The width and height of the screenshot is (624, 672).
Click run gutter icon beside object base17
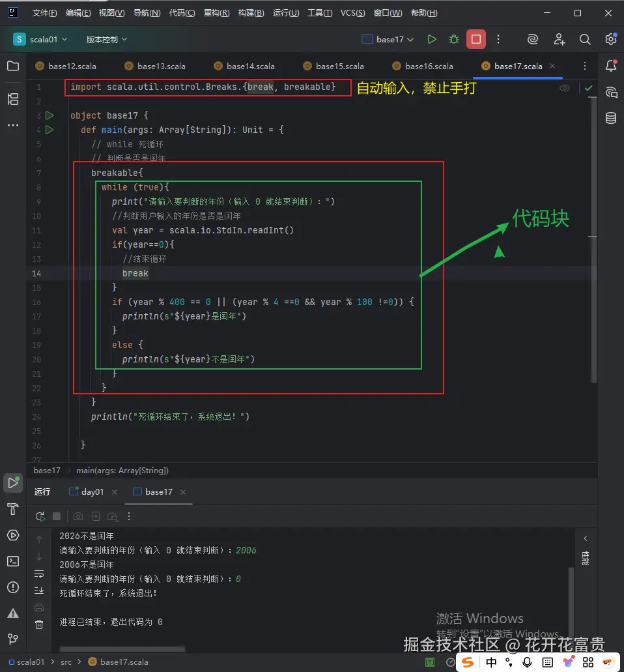point(50,115)
